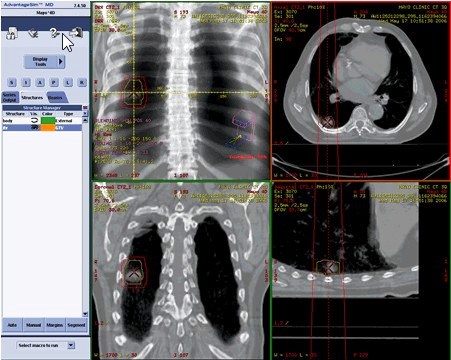Image resolution: width=451 pixels, height=360 pixels.
Task: Toggle visibility of the GTV structure
Action: (34, 127)
